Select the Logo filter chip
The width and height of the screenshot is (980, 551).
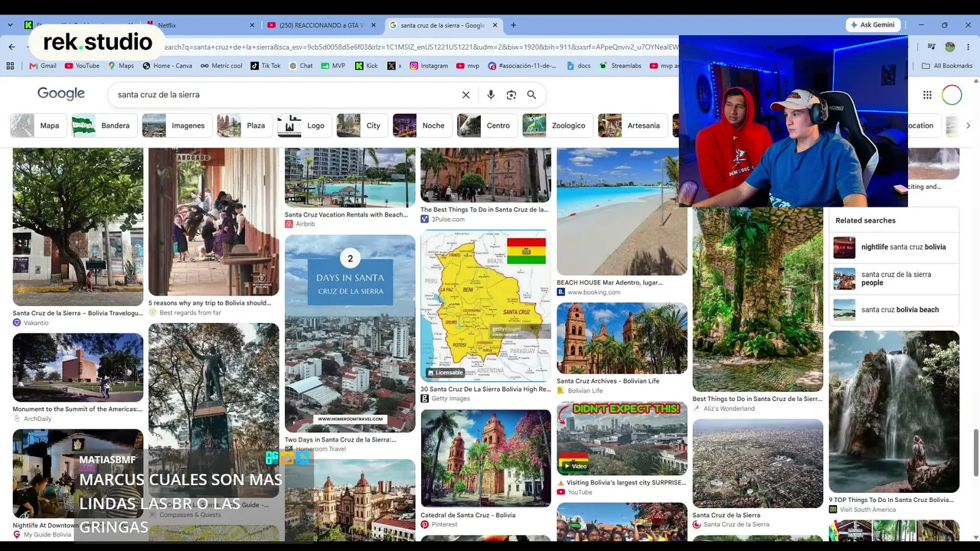coord(303,126)
